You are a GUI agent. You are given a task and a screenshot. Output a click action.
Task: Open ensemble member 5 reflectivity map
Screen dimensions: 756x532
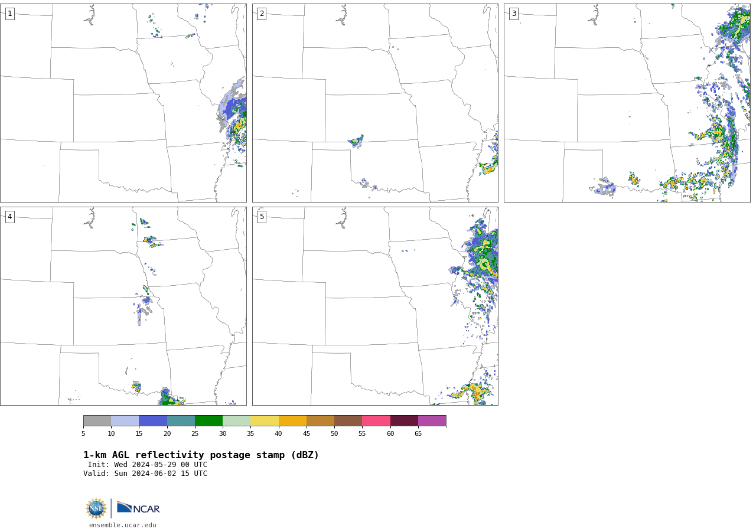[375, 306]
